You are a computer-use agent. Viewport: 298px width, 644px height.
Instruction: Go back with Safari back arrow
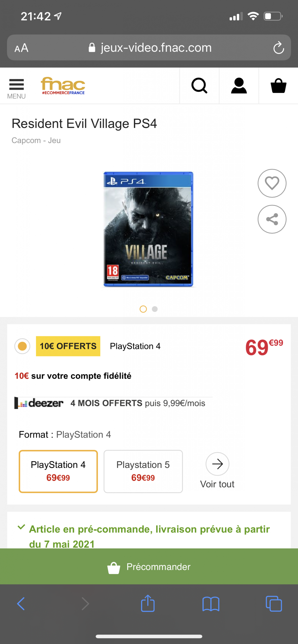coord(21,604)
